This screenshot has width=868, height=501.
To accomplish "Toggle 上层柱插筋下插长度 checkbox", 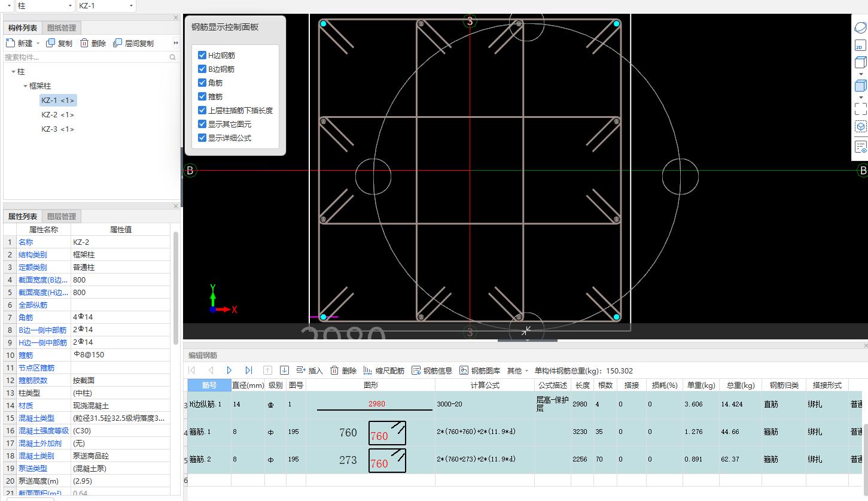I will pos(202,110).
